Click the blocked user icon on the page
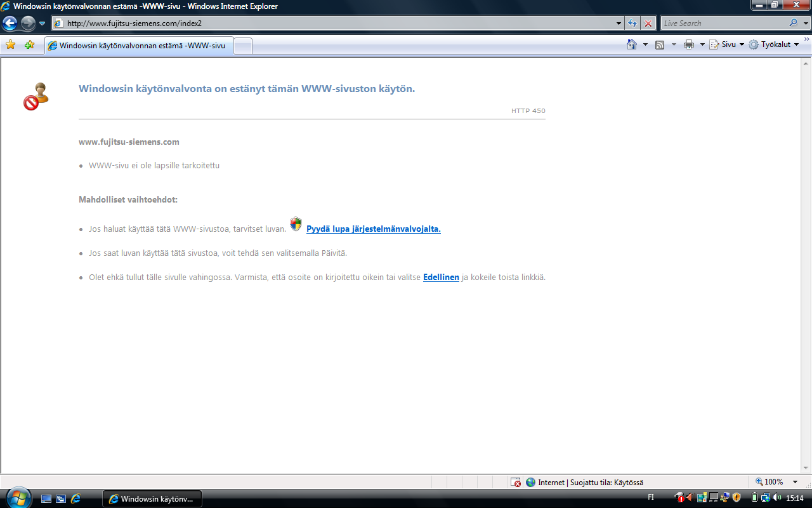812x508 pixels. pos(36,96)
